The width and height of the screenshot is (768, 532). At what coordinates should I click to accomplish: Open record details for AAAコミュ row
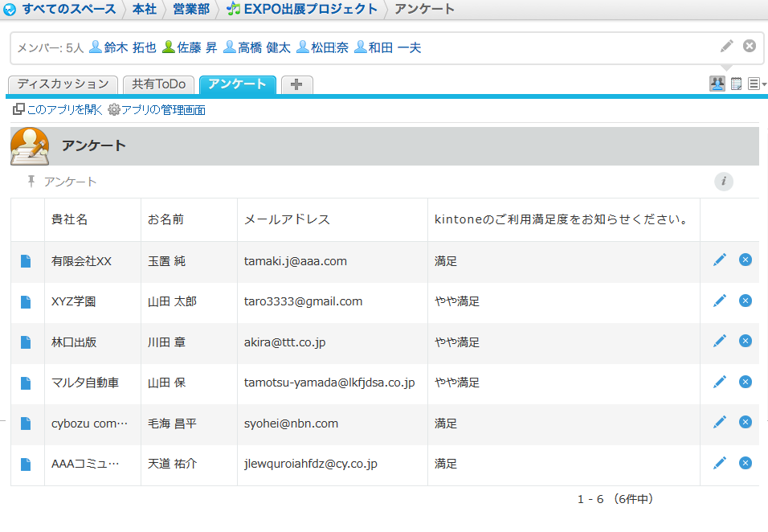26,464
